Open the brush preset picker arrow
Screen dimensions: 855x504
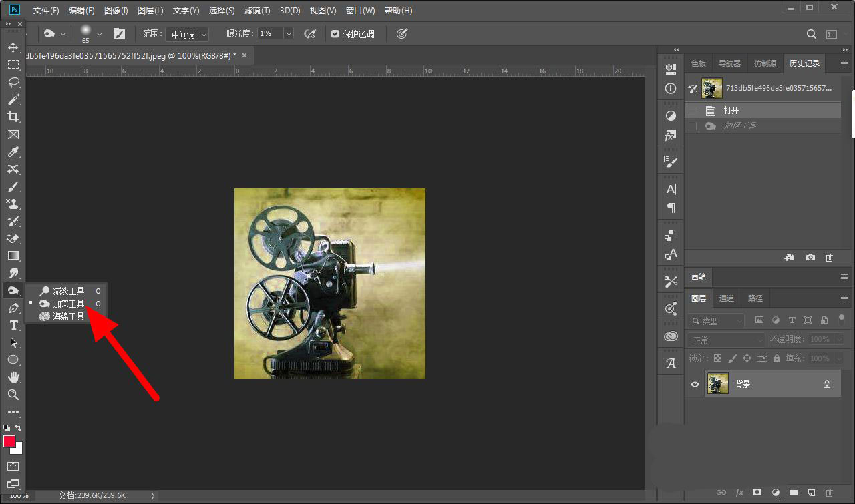(100, 34)
